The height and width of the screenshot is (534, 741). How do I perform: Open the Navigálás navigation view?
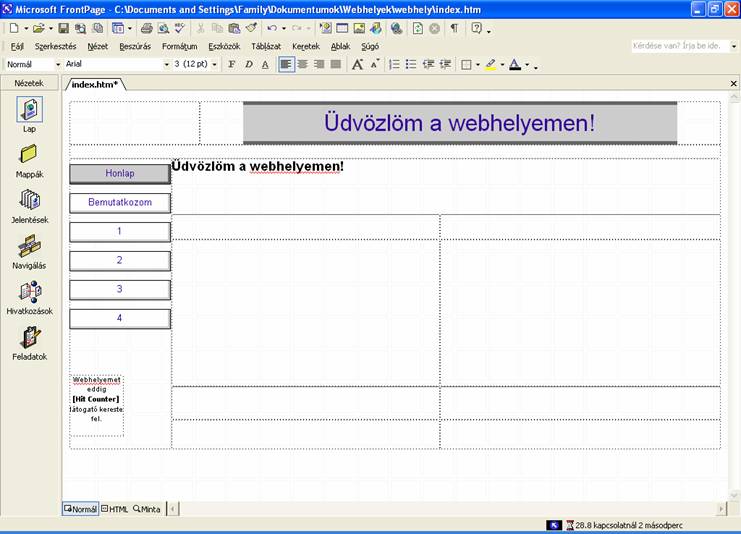point(29,247)
